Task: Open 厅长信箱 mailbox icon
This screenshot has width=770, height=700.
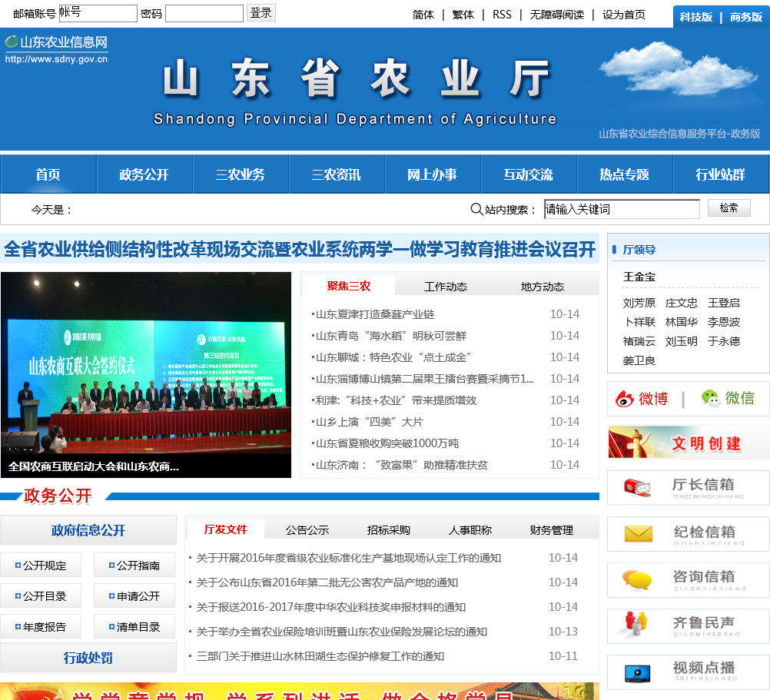Action: pyautogui.click(x=636, y=487)
